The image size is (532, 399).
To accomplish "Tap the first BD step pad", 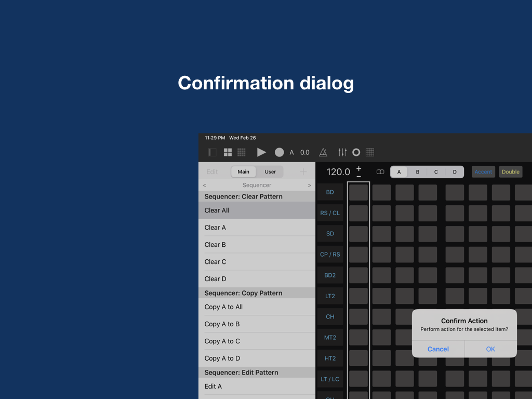I will click(358, 193).
